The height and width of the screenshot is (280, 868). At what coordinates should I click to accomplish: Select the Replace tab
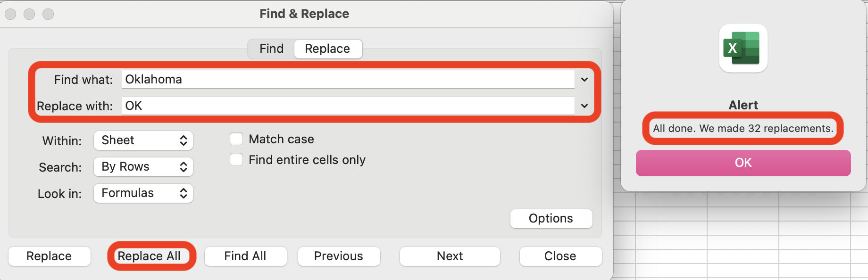coord(328,49)
